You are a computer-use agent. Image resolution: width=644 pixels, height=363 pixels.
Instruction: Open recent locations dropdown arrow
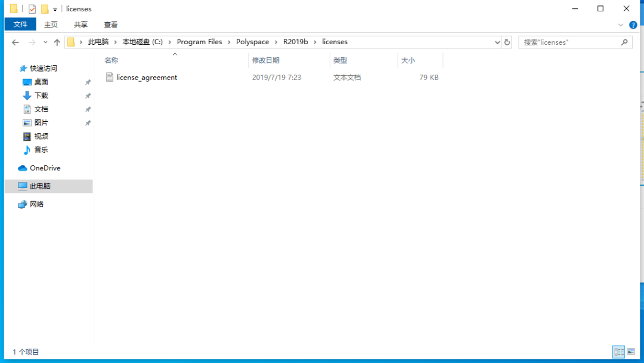(45, 42)
